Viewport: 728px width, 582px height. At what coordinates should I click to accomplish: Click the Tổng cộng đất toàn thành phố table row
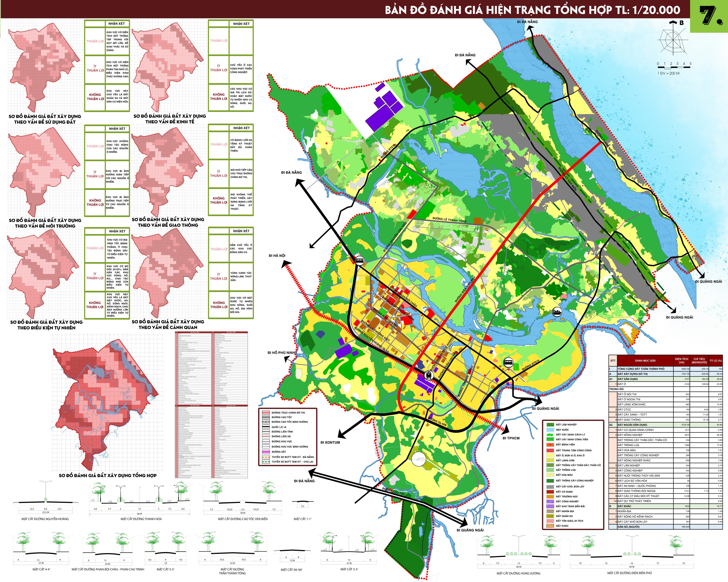tap(641, 369)
